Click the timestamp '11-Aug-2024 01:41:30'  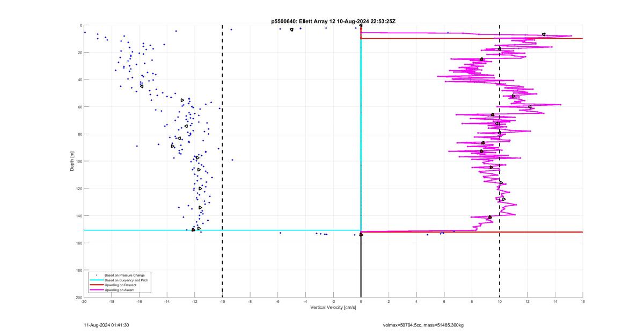click(106, 325)
